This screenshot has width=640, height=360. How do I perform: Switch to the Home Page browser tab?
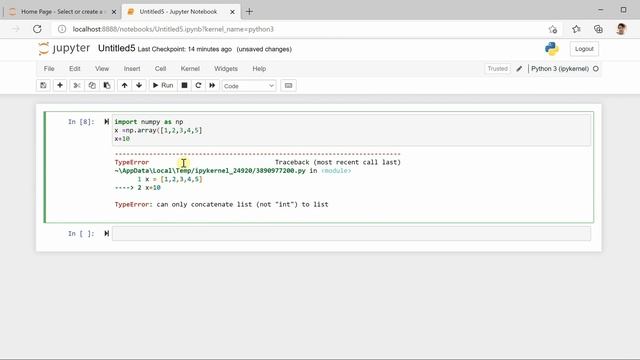click(61, 11)
